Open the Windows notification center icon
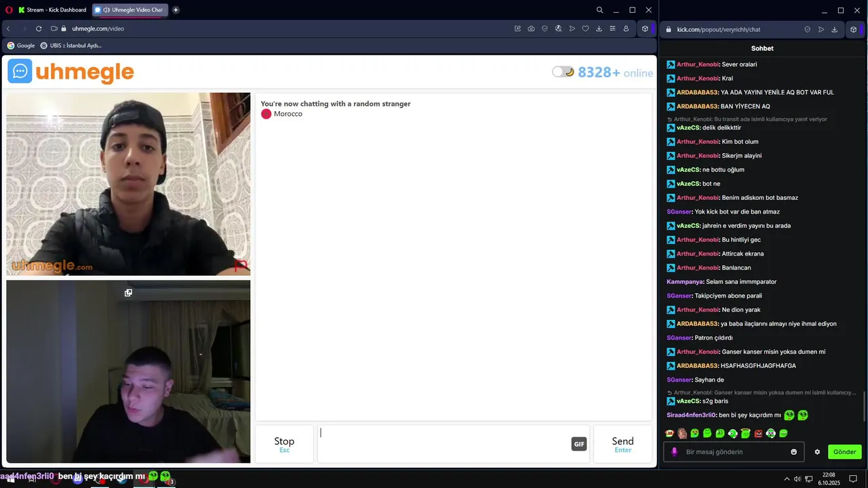The image size is (868, 488). coord(853,479)
